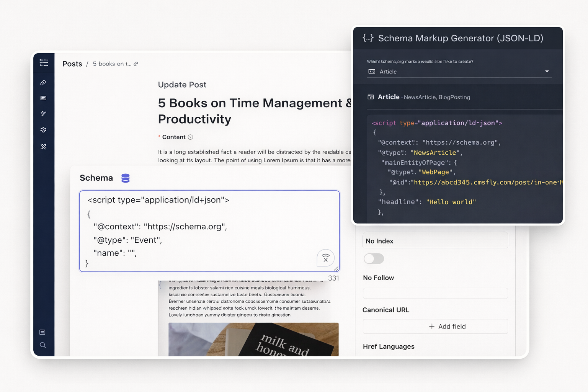Click the search magnifier in sidebar
This screenshot has height=392, width=588.
click(x=43, y=345)
